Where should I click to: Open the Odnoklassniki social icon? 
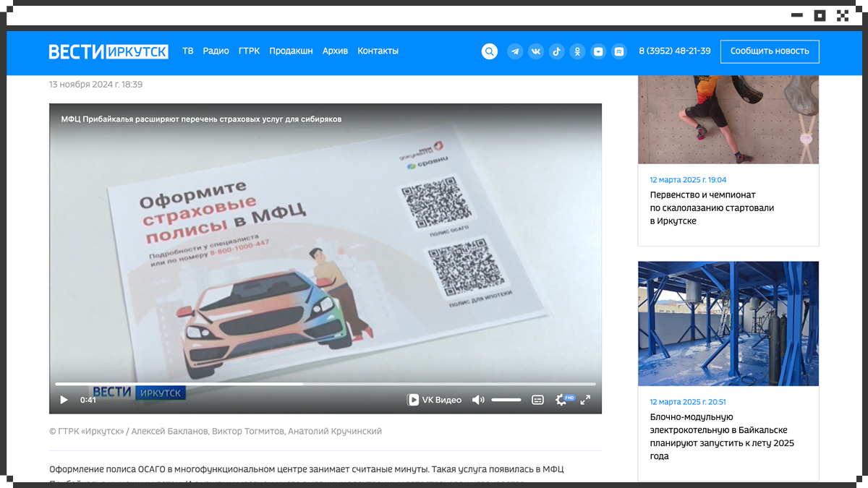(x=577, y=51)
